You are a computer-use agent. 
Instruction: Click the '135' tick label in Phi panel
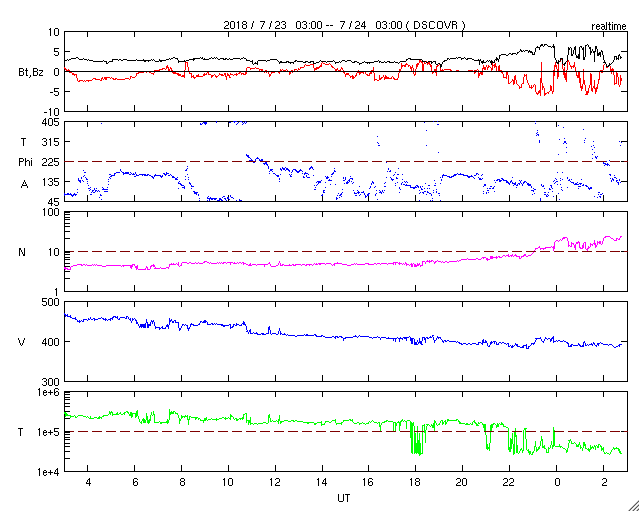point(51,182)
